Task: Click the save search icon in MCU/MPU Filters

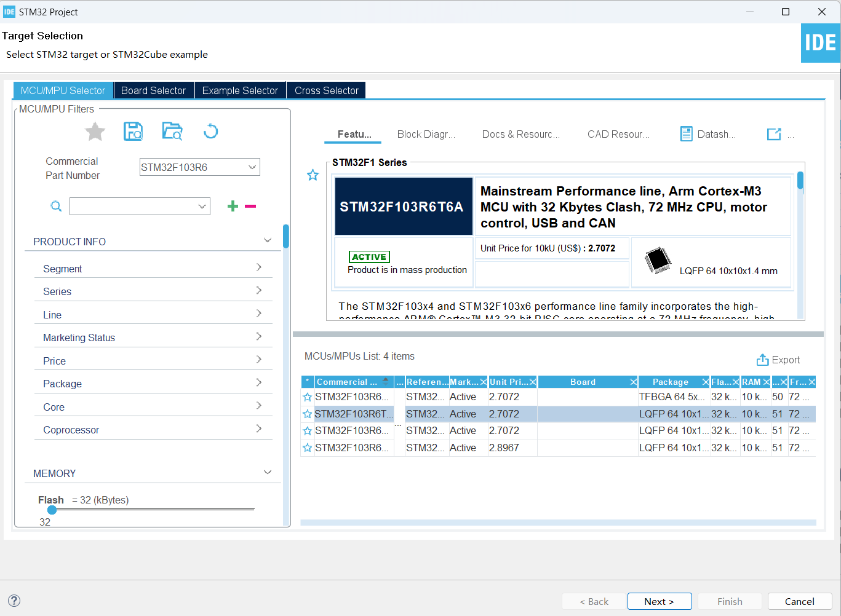Action: (133, 131)
